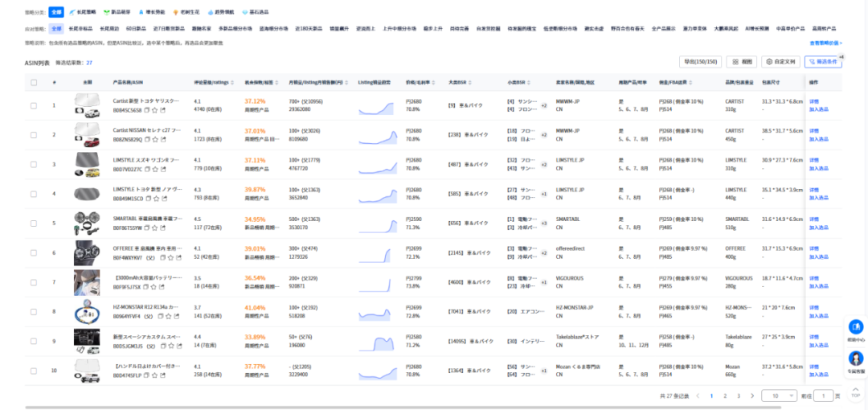Check the row 8 HZ-MONSTAR checkbox
Image resolution: width=868 pixels, height=410 pixels.
tap(34, 311)
